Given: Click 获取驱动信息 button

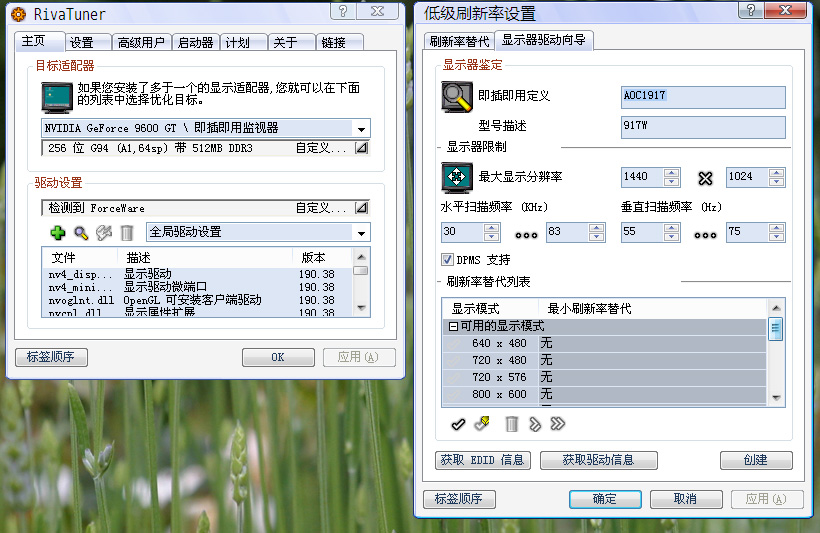Looking at the screenshot, I should tap(599, 460).
